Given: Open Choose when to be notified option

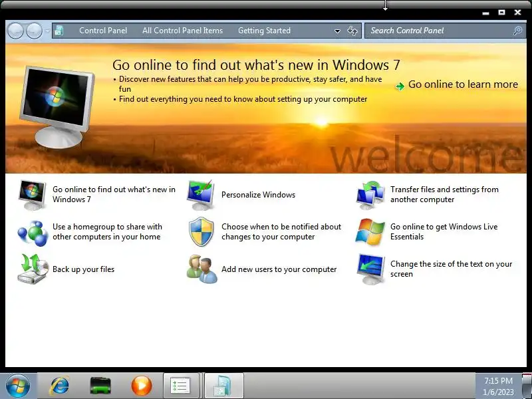Looking at the screenshot, I should (x=281, y=231).
